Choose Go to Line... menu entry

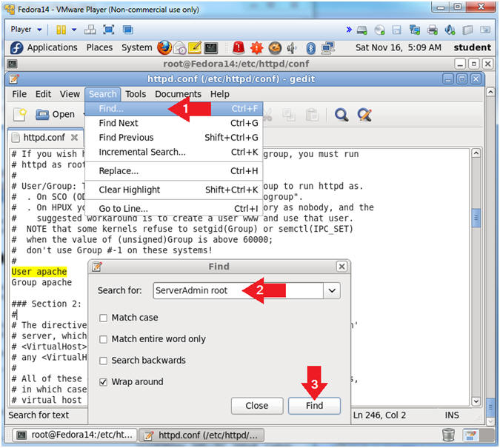coord(174,209)
